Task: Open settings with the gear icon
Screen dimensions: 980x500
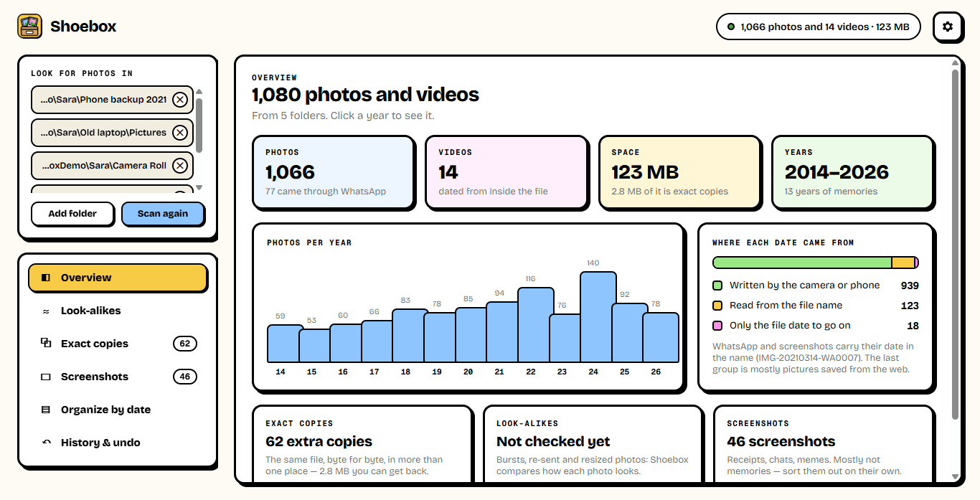Action: coord(948,27)
